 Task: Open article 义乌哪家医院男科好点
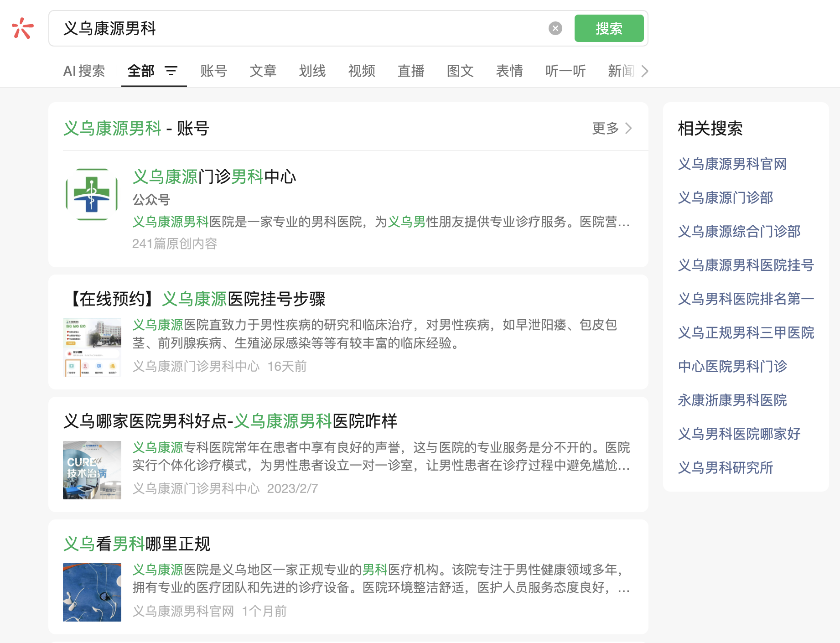click(x=230, y=421)
